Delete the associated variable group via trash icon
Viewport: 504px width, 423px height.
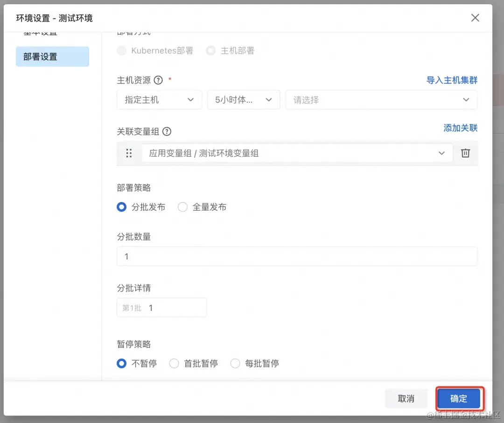click(x=465, y=153)
